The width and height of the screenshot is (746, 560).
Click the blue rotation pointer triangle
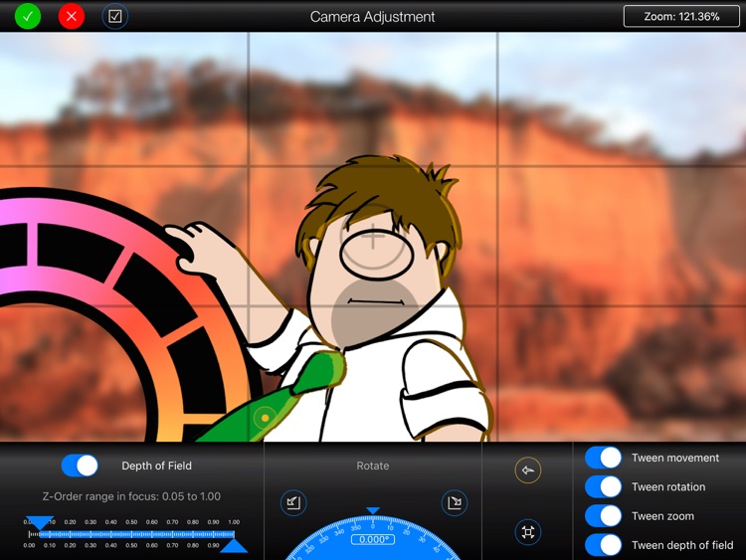pyautogui.click(x=373, y=510)
